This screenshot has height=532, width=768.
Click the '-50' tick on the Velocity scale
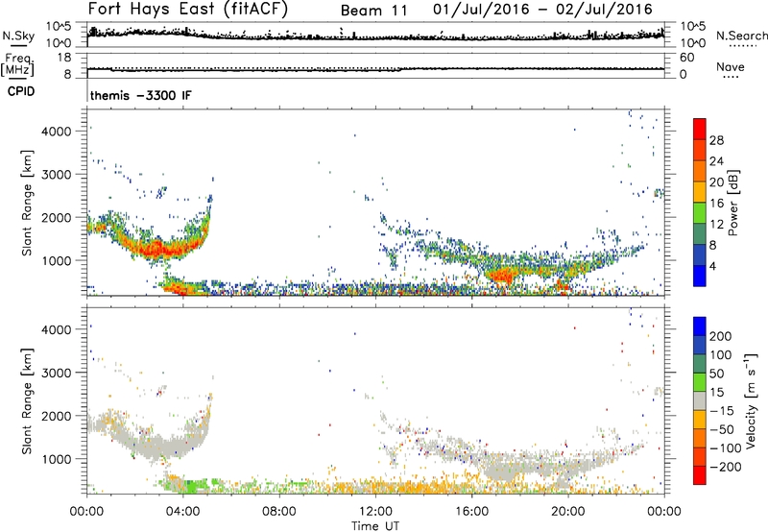click(723, 429)
